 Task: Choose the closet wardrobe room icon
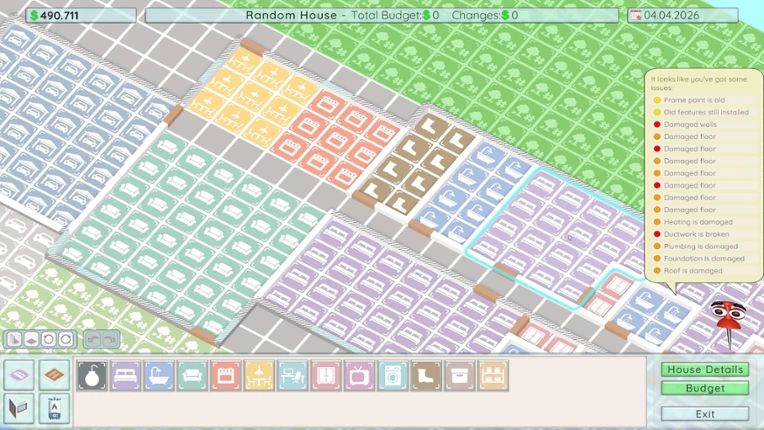click(326, 375)
